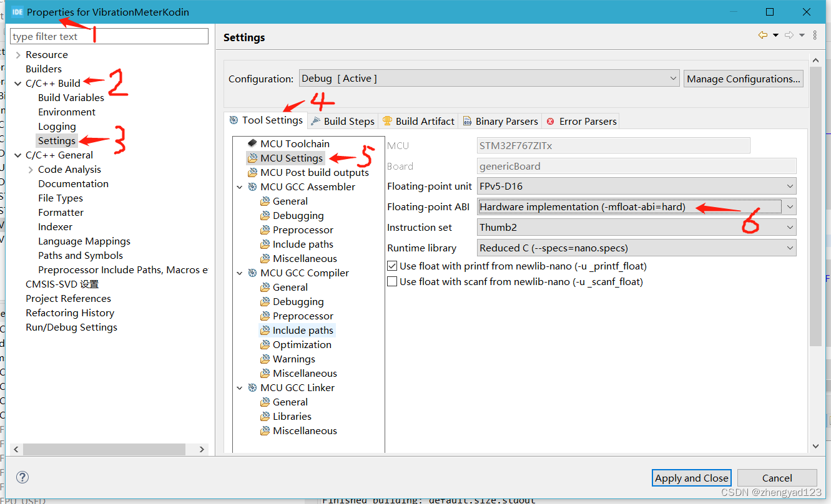Click the Compiler Warnings icon
The height and width of the screenshot is (504, 831).
pos(265,359)
